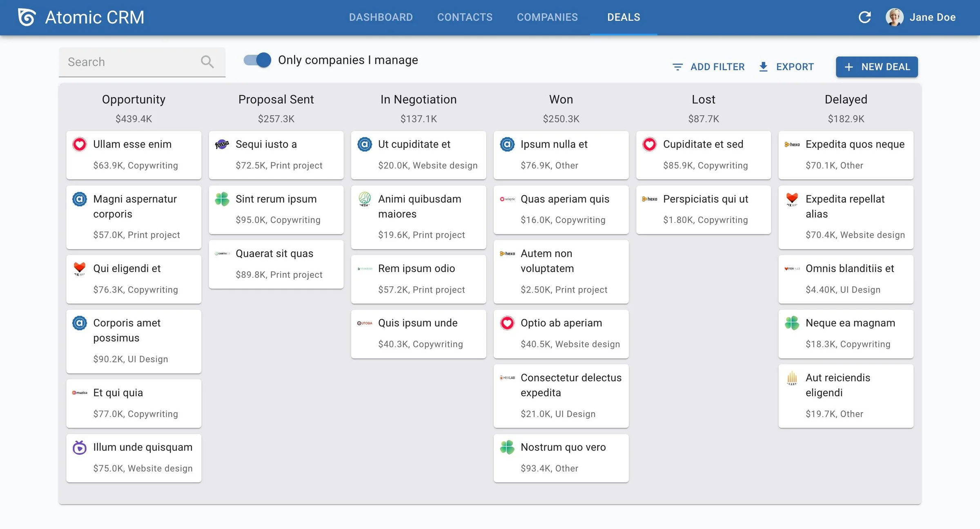Click the purple clock logo on Illum unde quisquam
Screen dimensions: 980x529
click(x=80, y=447)
